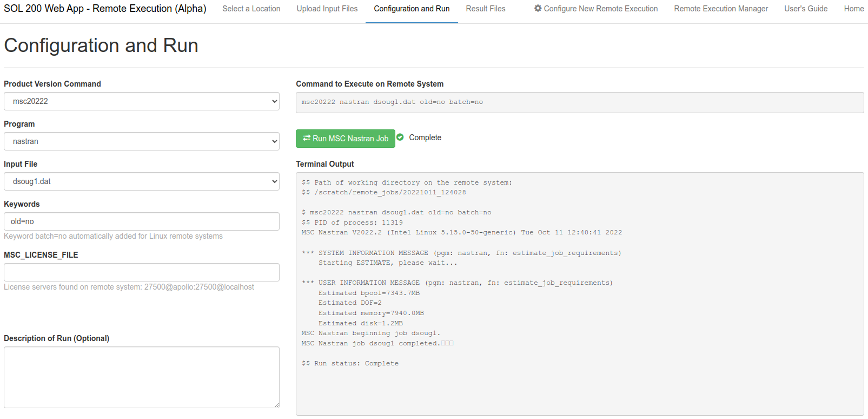This screenshot has height=419, width=868.
Task: Open the Remote Execution Manager link
Action: point(721,9)
